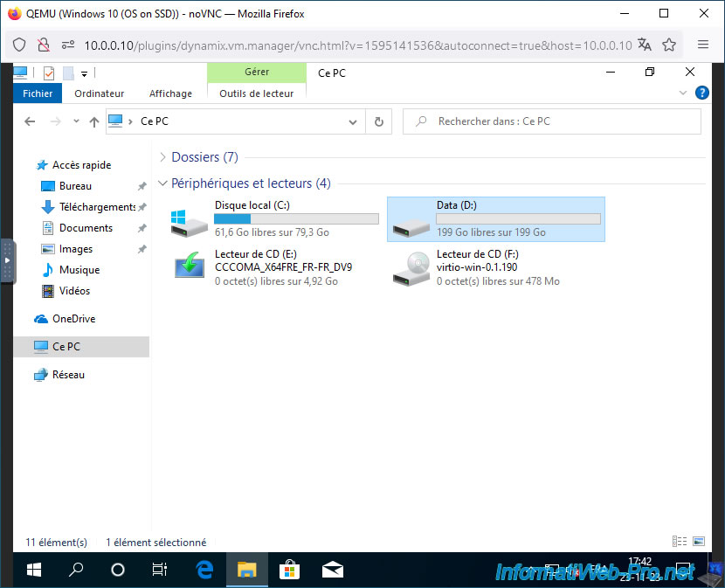
Task: Refresh the Ce PC view
Action: tap(379, 121)
